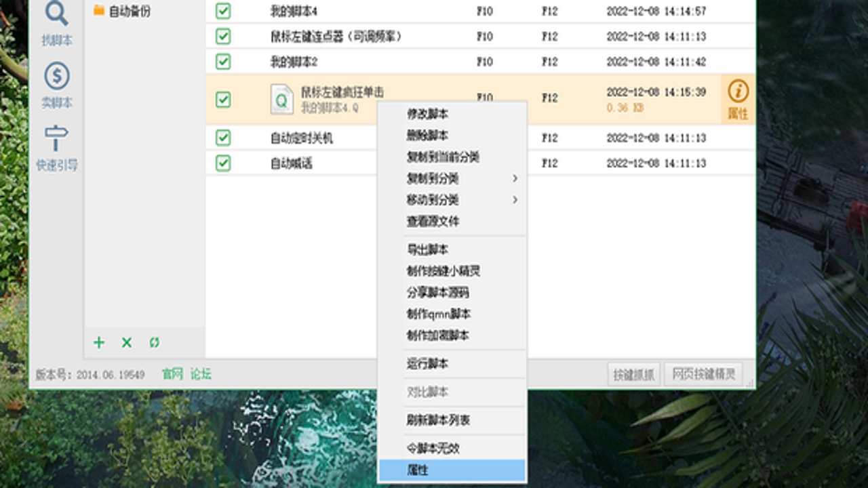This screenshot has height=488, width=868.
Task: Click the timestamp 2022-12-08 14:15:39
Action: coord(656,91)
